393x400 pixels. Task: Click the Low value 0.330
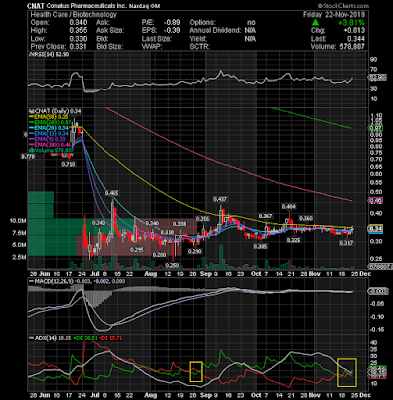(x=79, y=38)
